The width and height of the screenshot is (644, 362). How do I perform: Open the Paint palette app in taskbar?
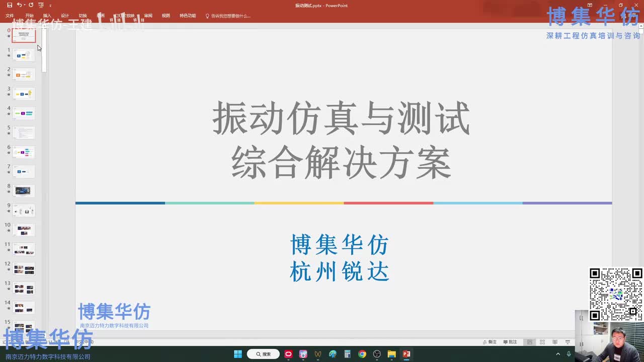pos(333,354)
